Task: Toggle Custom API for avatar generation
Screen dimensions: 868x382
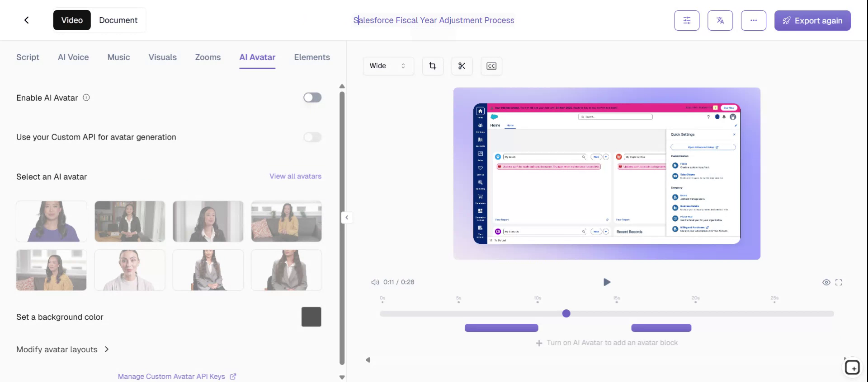Action: click(x=312, y=137)
